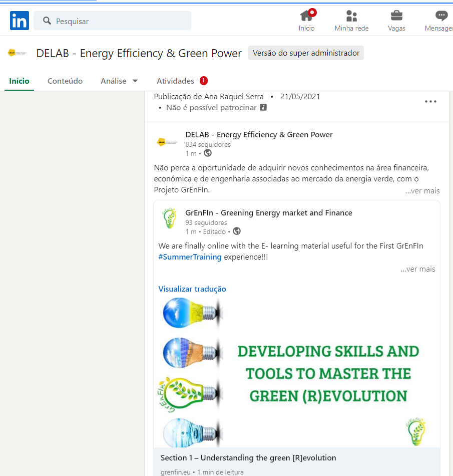
Task: Open the Vagas briefcase icon
Action: pos(396,16)
